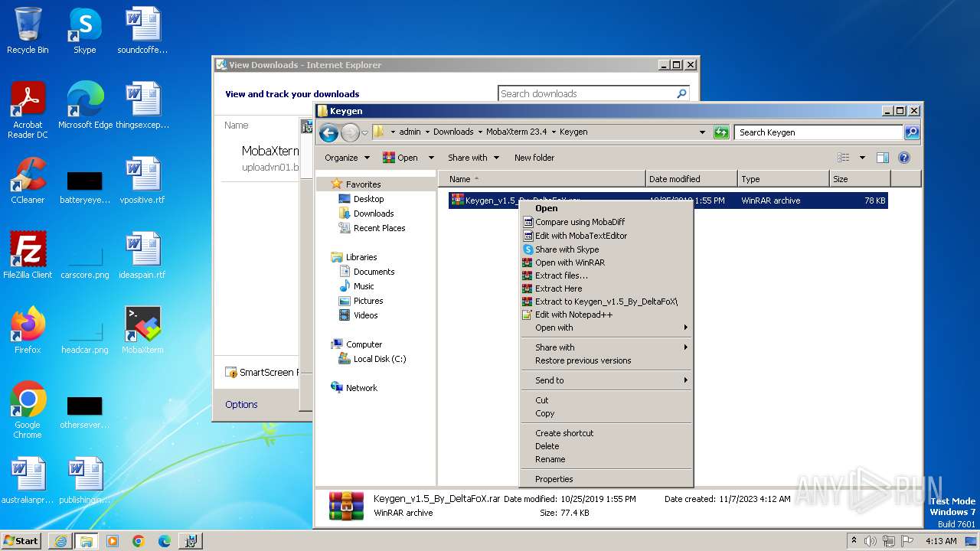
Task: Click the Back button in Keygen explorer
Action: (328, 132)
